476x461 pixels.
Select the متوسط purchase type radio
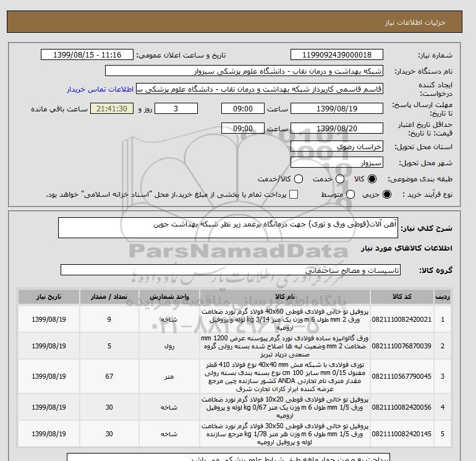(x=351, y=194)
